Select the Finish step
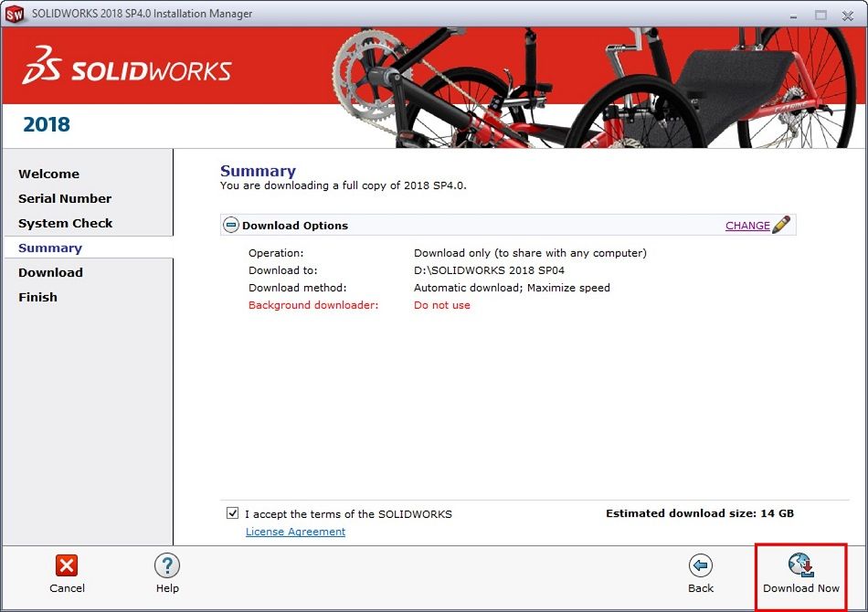The width and height of the screenshot is (868, 612). tap(37, 297)
